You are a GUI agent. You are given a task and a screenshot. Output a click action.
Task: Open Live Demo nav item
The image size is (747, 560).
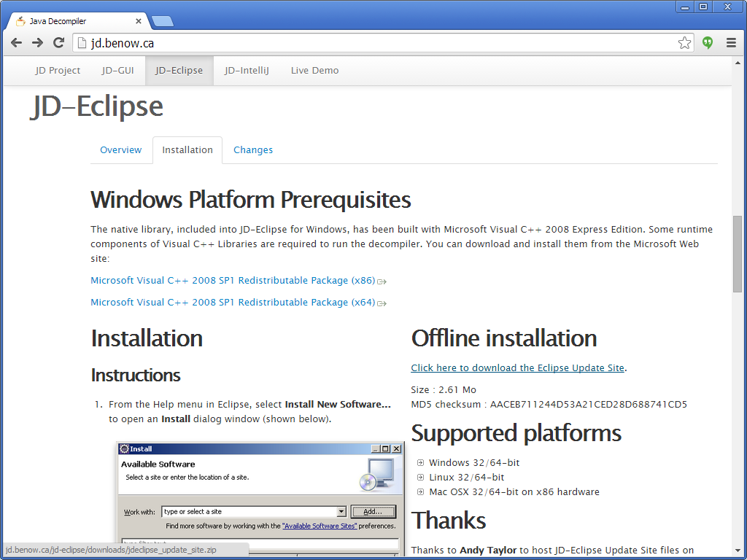tap(314, 71)
